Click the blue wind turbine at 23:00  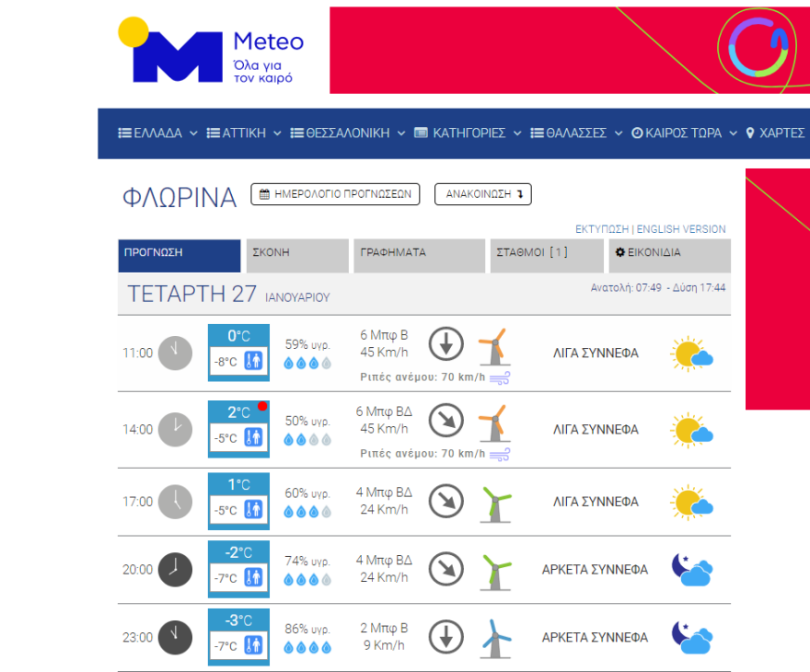click(494, 637)
